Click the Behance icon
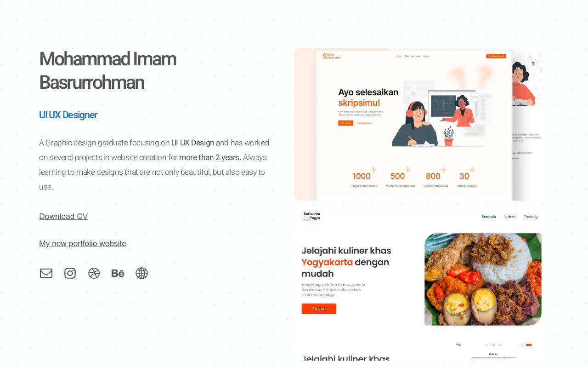588x368 pixels. [x=118, y=273]
